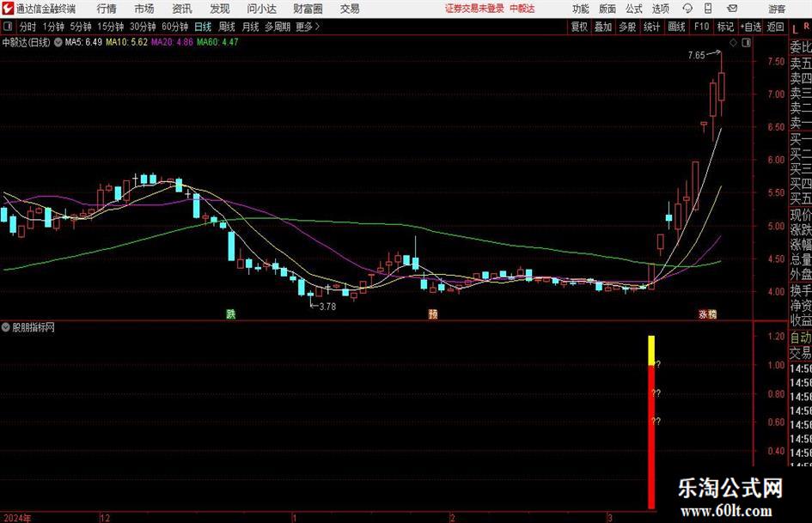Open the 公式 menu
The width and height of the screenshot is (812, 523).
click(634, 9)
